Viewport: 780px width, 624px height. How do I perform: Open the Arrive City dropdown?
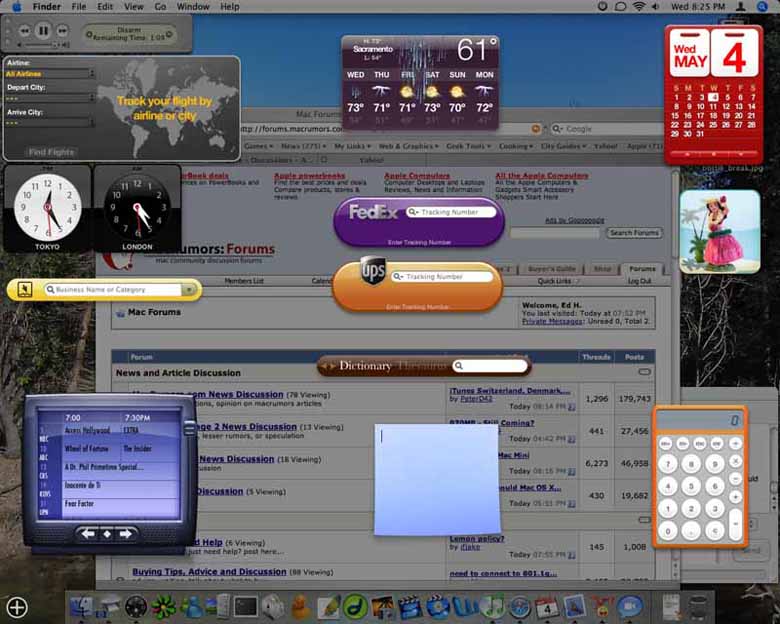50,123
